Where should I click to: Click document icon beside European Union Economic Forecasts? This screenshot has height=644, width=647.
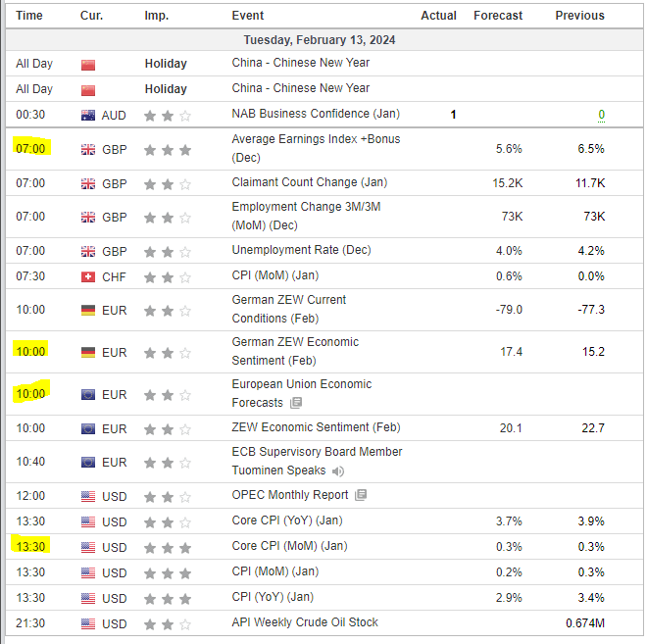point(296,403)
